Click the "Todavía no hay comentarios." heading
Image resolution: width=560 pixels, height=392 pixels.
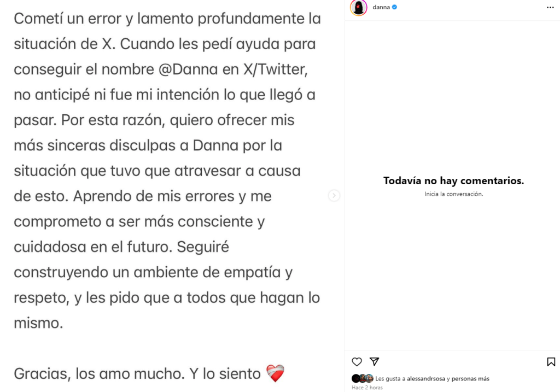click(x=453, y=181)
